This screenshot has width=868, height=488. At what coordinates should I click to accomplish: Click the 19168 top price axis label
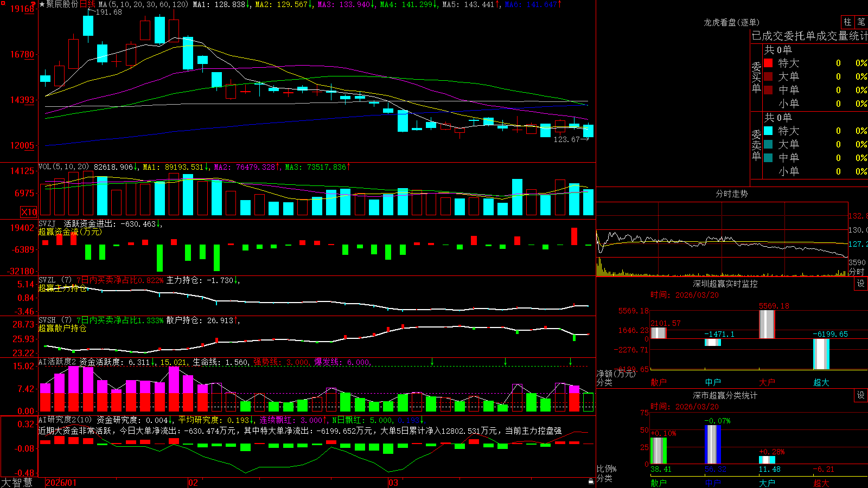(x=22, y=9)
